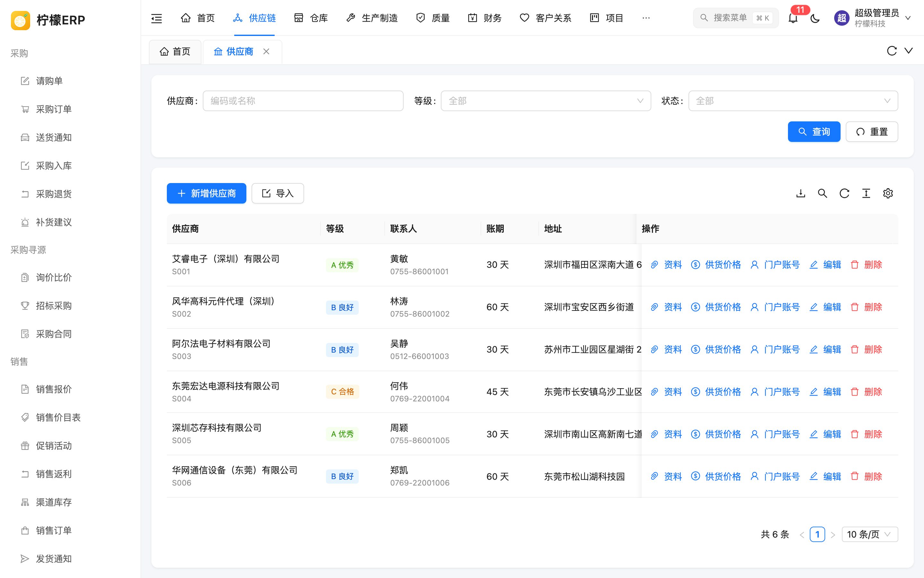Open 资料 for 华网通信设备 row
The height and width of the screenshot is (578, 924).
pos(666,477)
